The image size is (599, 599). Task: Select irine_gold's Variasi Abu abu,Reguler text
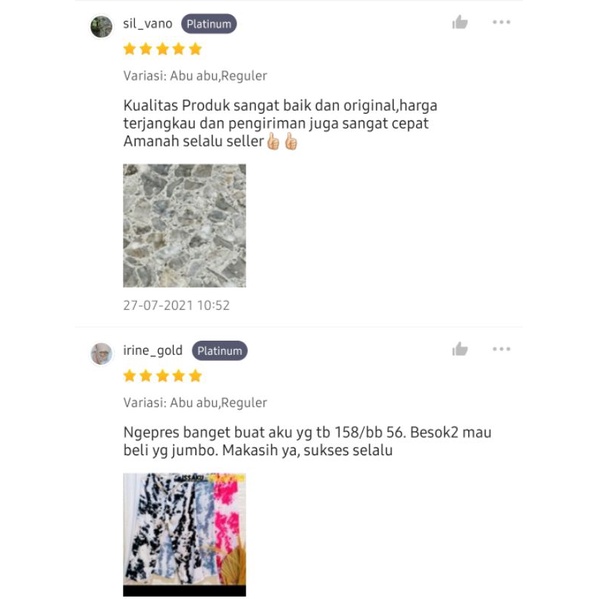coord(195,403)
